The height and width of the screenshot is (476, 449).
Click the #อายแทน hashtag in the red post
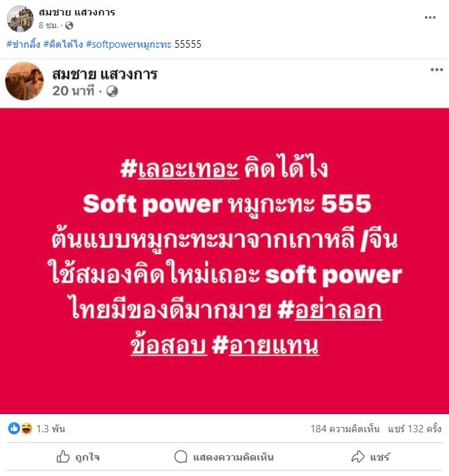(x=265, y=346)
